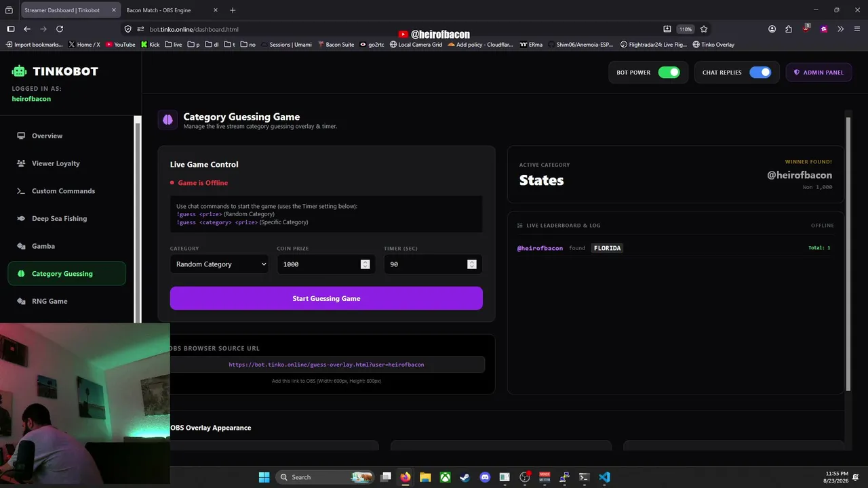Click the site security shield icon

click(x=127, y=29)
